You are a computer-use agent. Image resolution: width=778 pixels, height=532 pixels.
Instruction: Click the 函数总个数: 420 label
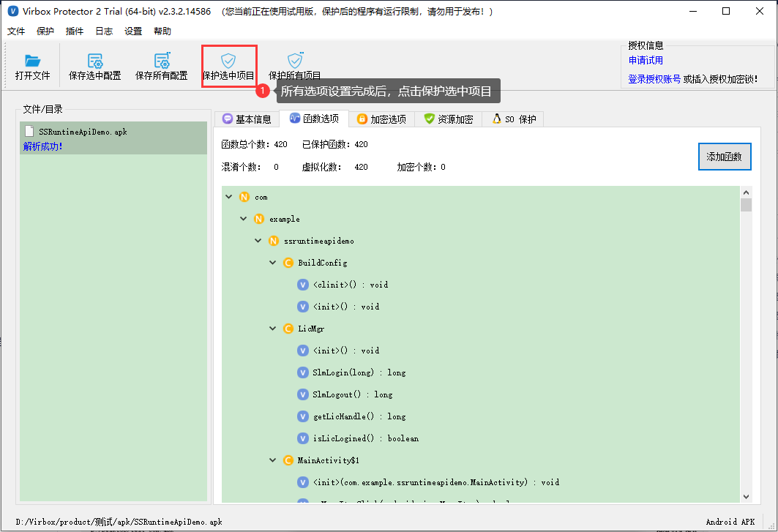pyautogui.click(x=254, y=144)
